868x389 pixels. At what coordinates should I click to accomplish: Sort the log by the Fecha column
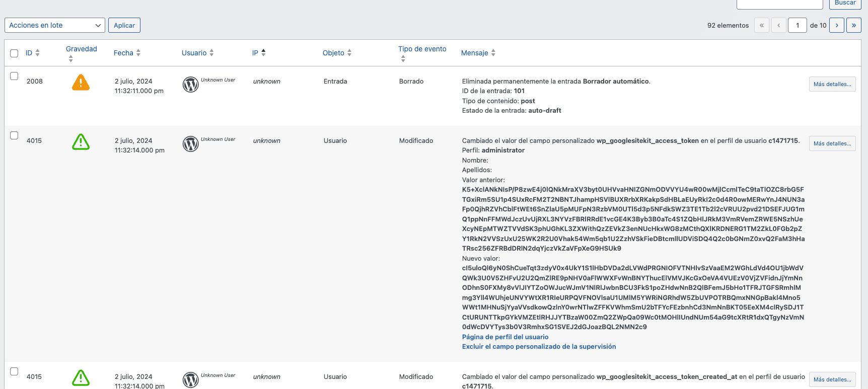(123, 53)
